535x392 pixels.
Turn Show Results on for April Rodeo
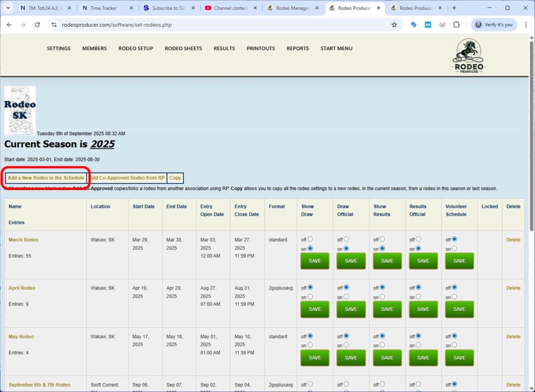tap(382, 297)
